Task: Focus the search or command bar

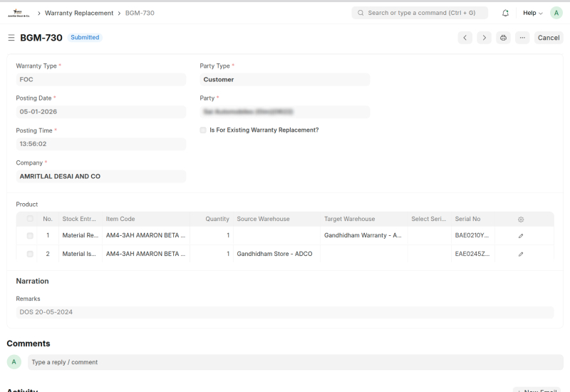Action: click(x=420, y=13)
